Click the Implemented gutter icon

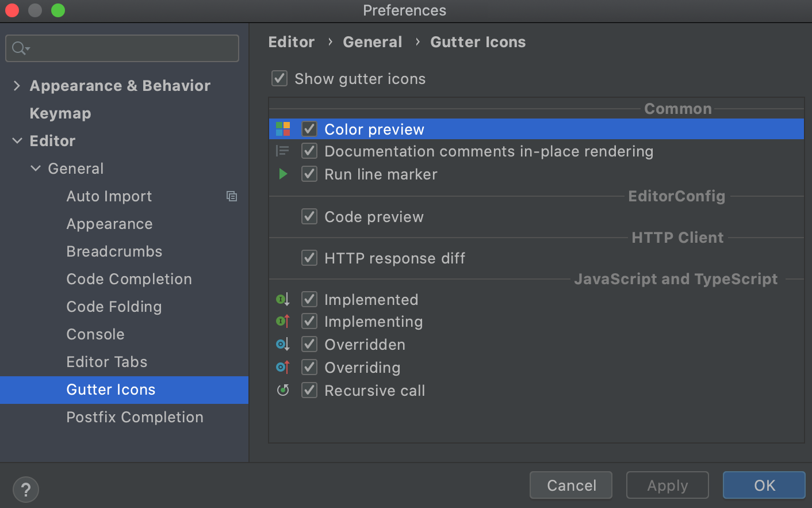point(282,299)
